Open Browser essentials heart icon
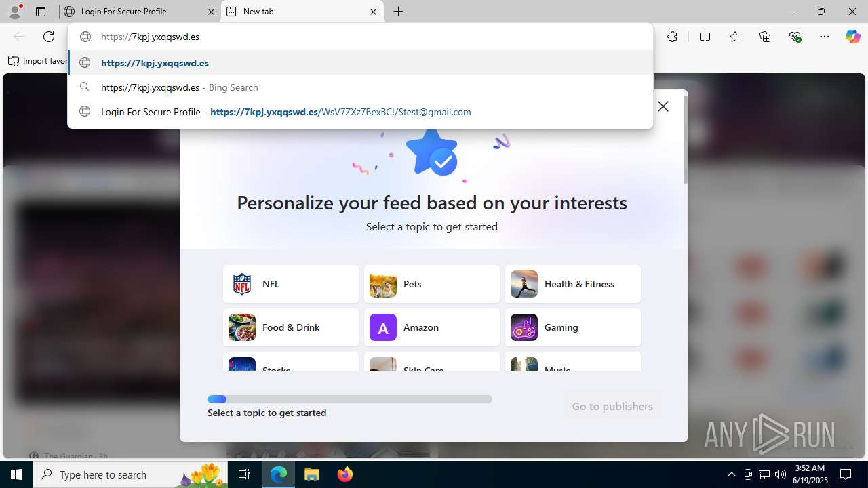 pos(795,37)
